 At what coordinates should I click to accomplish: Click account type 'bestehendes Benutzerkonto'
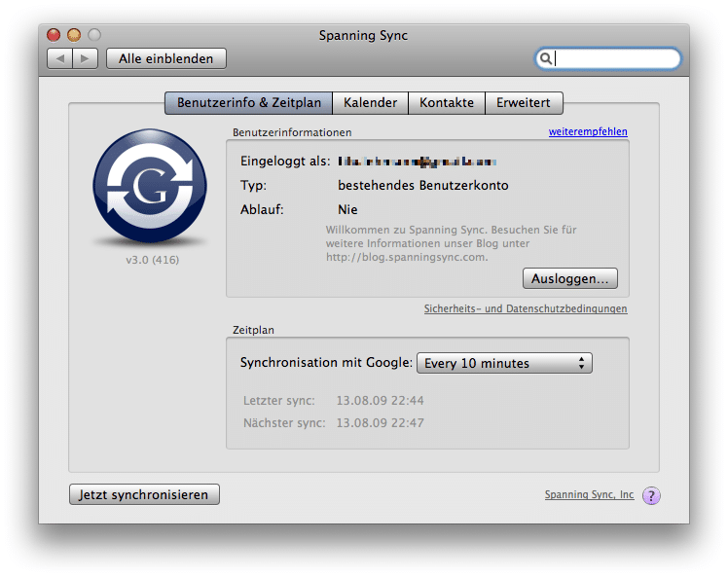[423, 185]
